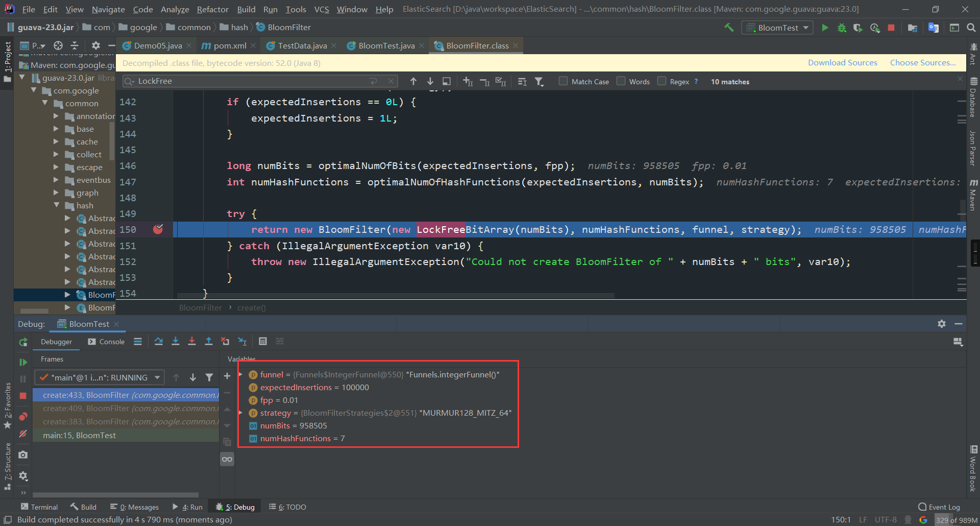Close the BloomFilter.class editor tab

point(516,45)
